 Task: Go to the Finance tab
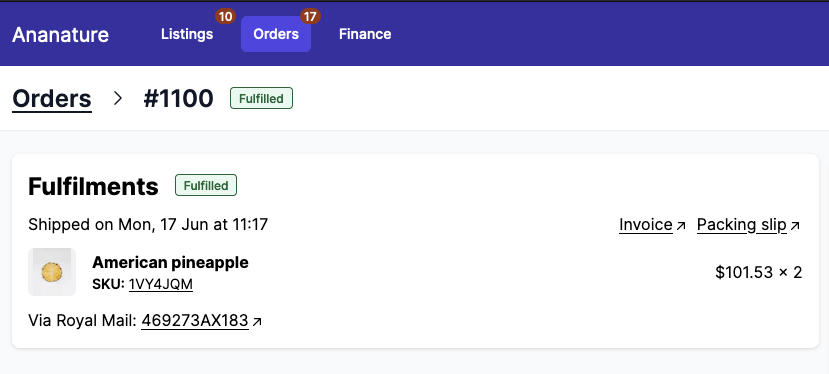point(365,34)
